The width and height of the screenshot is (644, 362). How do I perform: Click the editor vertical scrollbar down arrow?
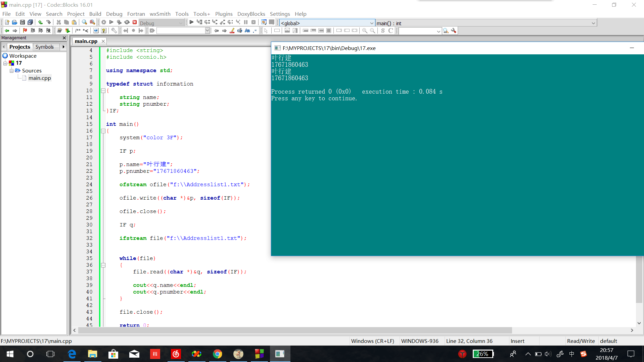(x=639, y=323)
